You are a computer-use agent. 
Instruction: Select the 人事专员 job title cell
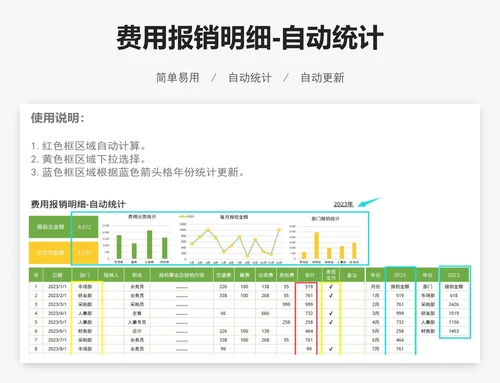pyautogui.click(x=137, y=322)
